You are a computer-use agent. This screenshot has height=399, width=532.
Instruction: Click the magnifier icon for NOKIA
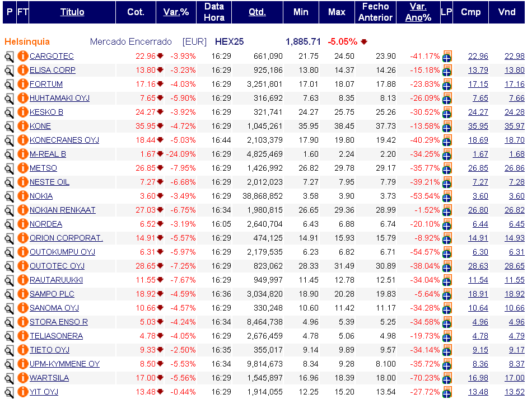coord(9,196)
